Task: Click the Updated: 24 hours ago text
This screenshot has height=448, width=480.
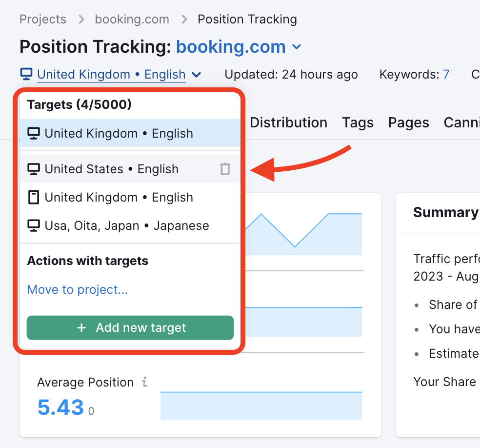Action: coord(291,74)
